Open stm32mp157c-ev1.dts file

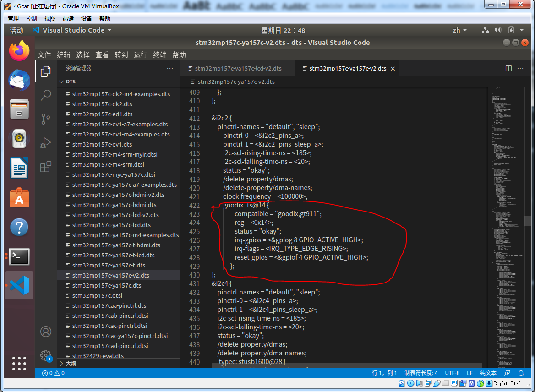point(119,144)
